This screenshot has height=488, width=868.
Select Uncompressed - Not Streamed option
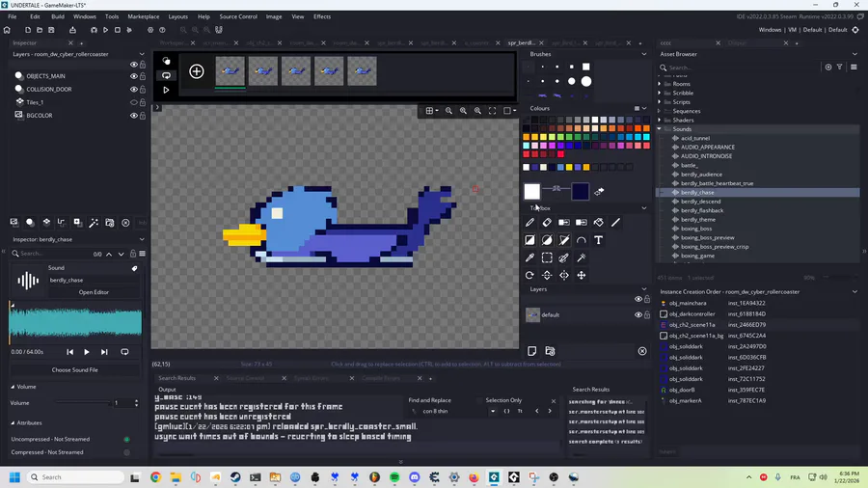(x=126, y=440)
